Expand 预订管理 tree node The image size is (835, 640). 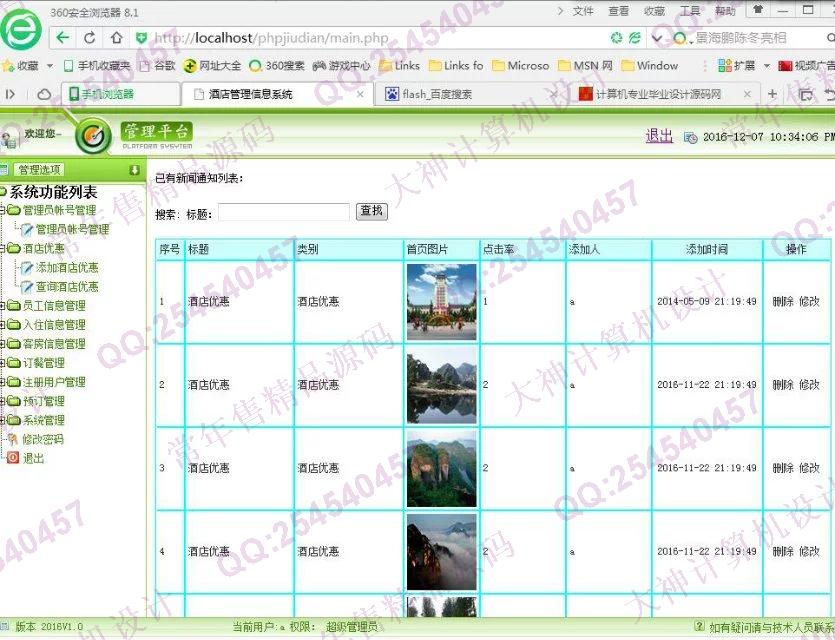2,401
